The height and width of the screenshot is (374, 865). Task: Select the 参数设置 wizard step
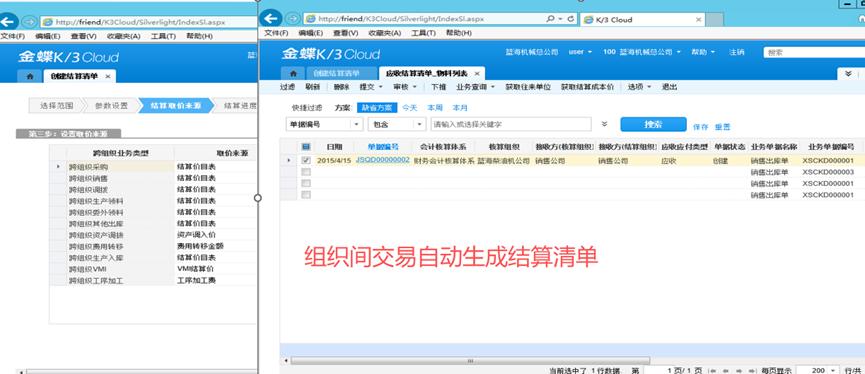pos(111,106)
